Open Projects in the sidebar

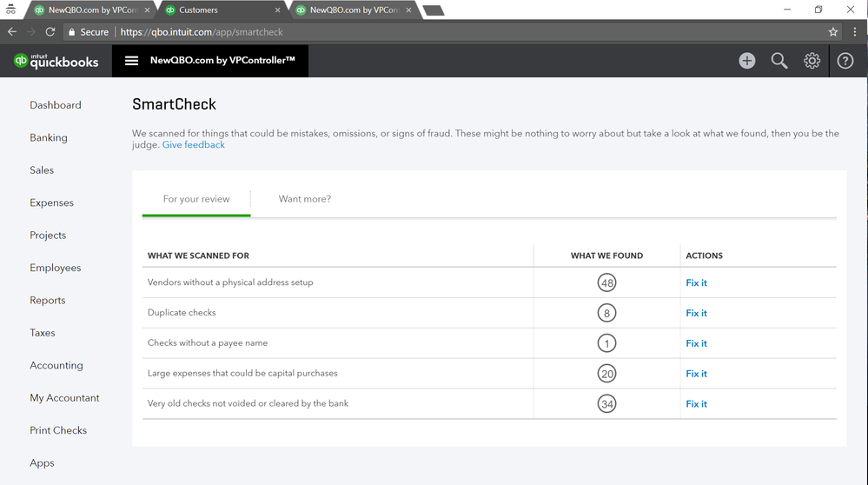[x=48, y=236]
